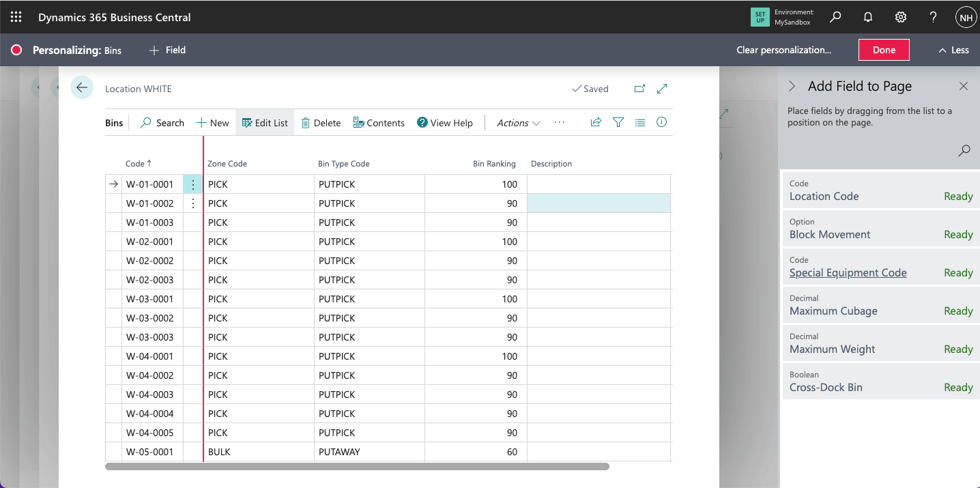The height and width of the screenshot is (488, 980).
Task: Click the horizontal scrollbar under the bin list
Action: tap(357, 467)
